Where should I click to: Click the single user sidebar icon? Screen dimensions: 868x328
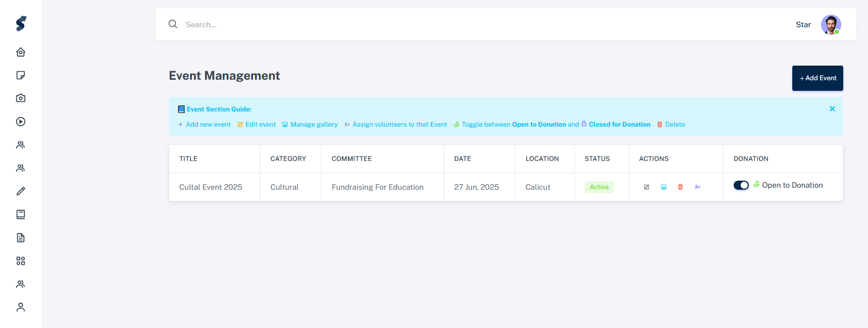21,307
